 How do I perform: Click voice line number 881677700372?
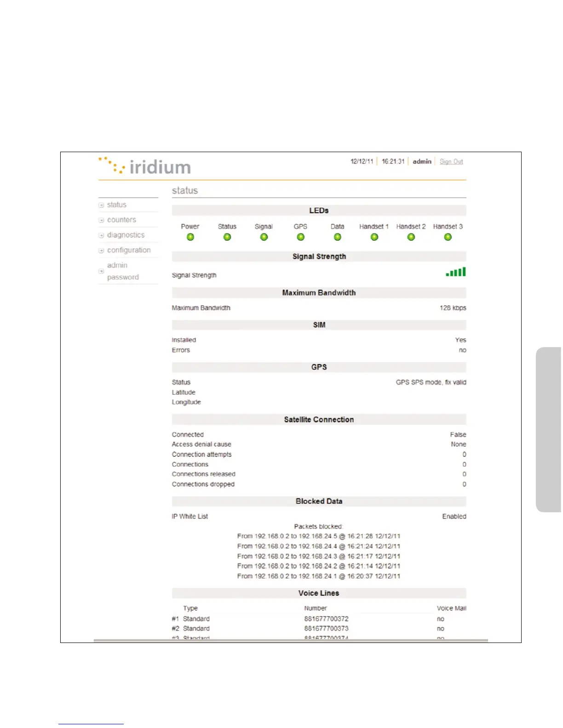coord(326,619)
